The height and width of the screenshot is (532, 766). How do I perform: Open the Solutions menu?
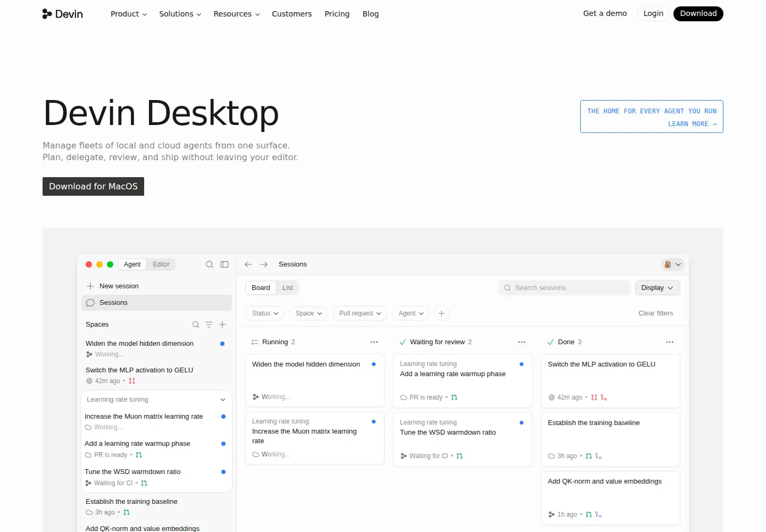(180, 14)
